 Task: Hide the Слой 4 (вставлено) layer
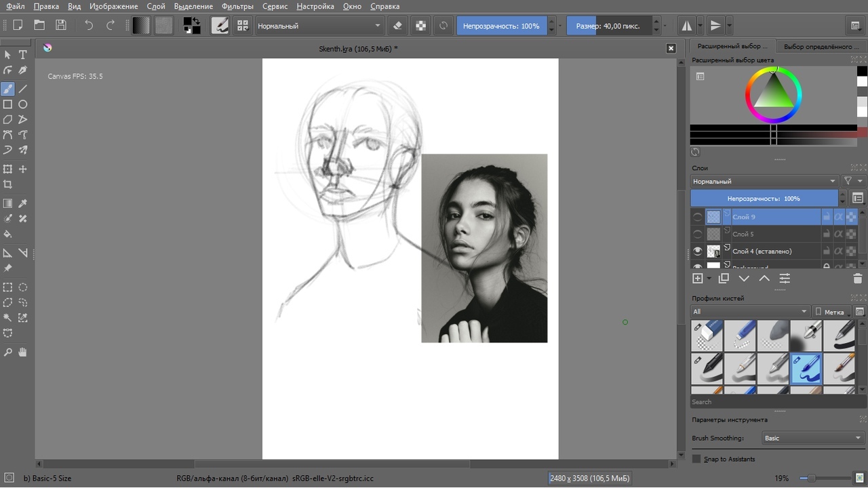pyautogui.click(x=698, y=251)
